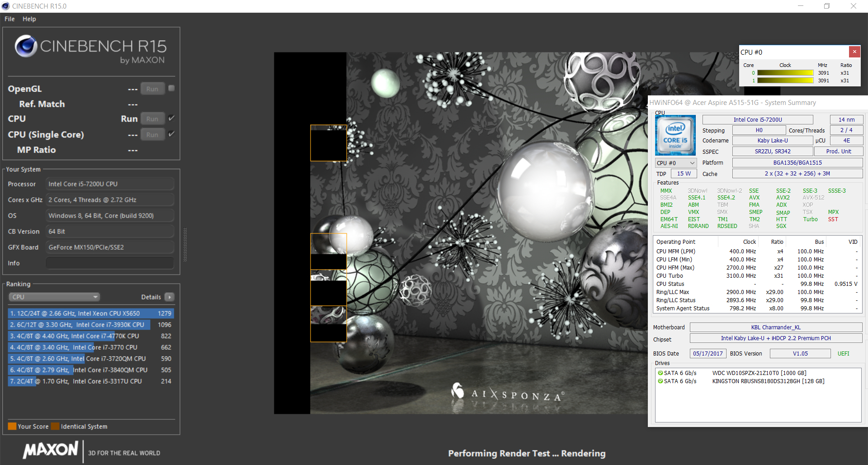868x465 pixels.
Task: Click the CPU HFM (Max) row
Action: [757, 268]
